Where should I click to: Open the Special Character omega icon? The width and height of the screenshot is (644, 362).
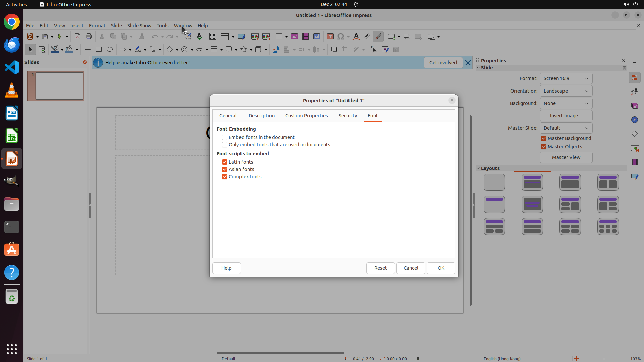(x=341, y=37)
